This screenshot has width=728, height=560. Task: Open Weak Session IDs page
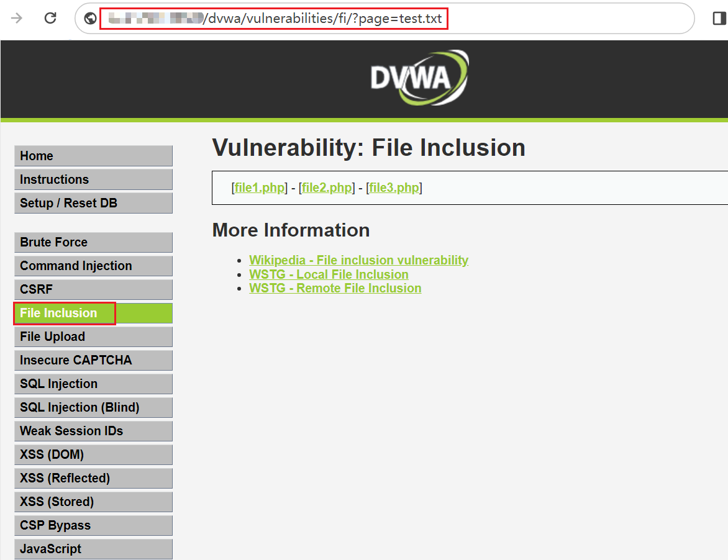pyautogui.click(x=93, y=431)
